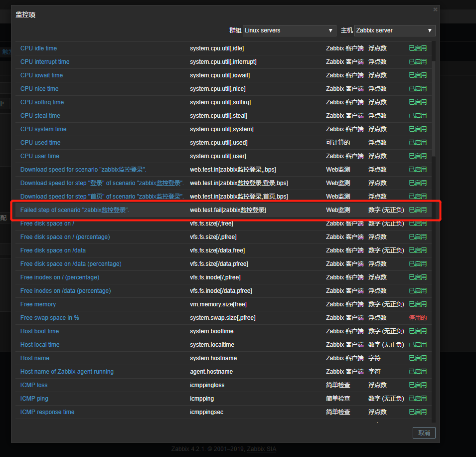The height and width of the screenshot is (457, 476).
Task: Click Free swap space in % item
Action: pyautogui.click(x=49, y=318)
